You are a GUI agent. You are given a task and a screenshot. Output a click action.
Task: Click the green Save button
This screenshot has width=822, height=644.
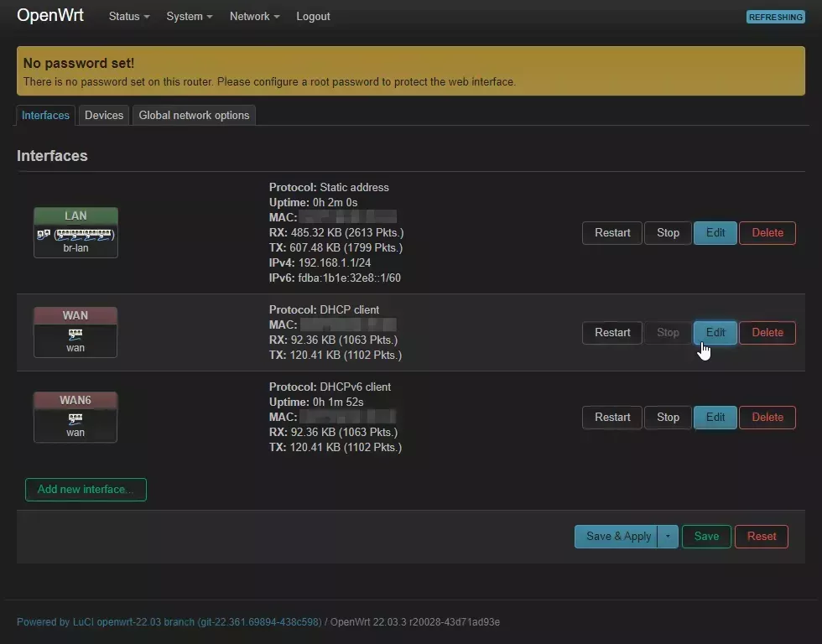tap(706, 537)
